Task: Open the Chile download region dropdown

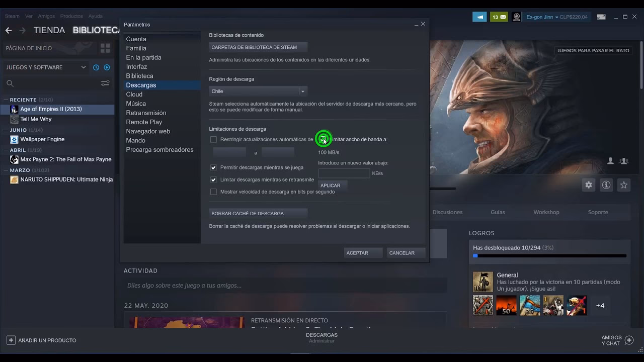Action: click(x=258, y=91)
